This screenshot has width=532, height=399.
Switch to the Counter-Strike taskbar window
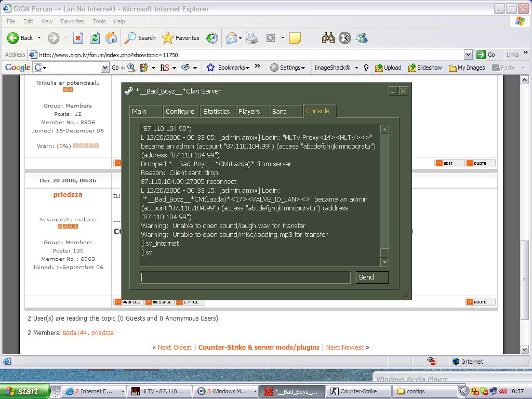point(358,391)
